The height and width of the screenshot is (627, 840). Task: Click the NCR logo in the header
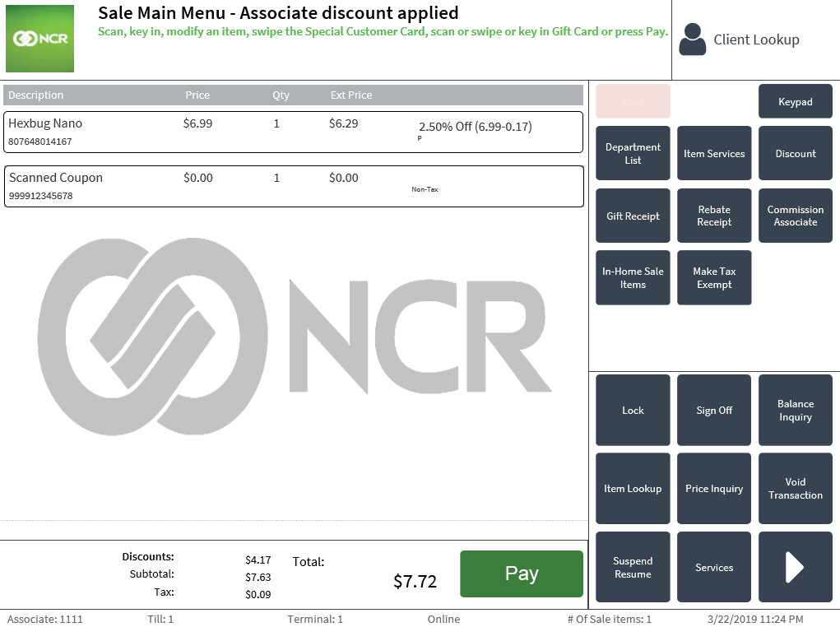(x=39, y=39)
